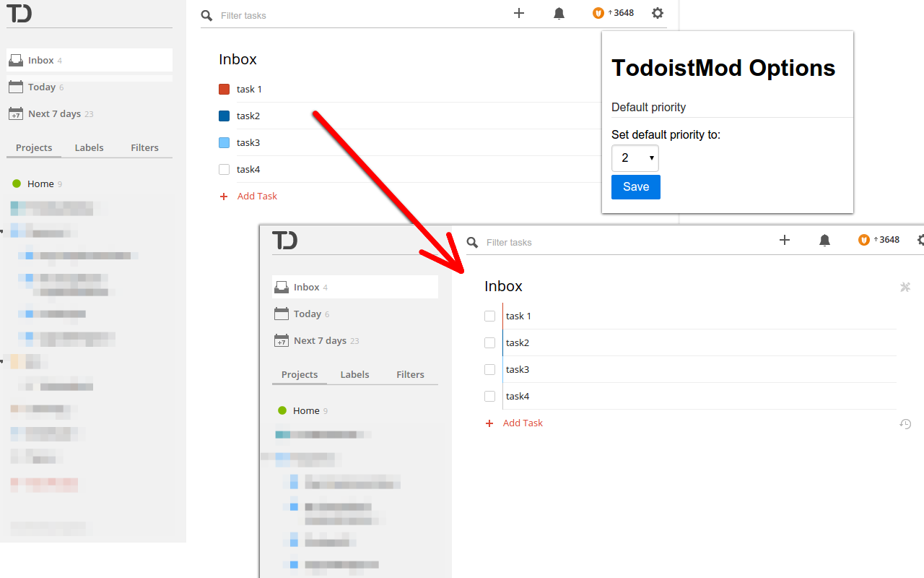Screen dimensions: 924x578
Task: Click the Today calendar icon in the top sidebar
Action: 16,87
